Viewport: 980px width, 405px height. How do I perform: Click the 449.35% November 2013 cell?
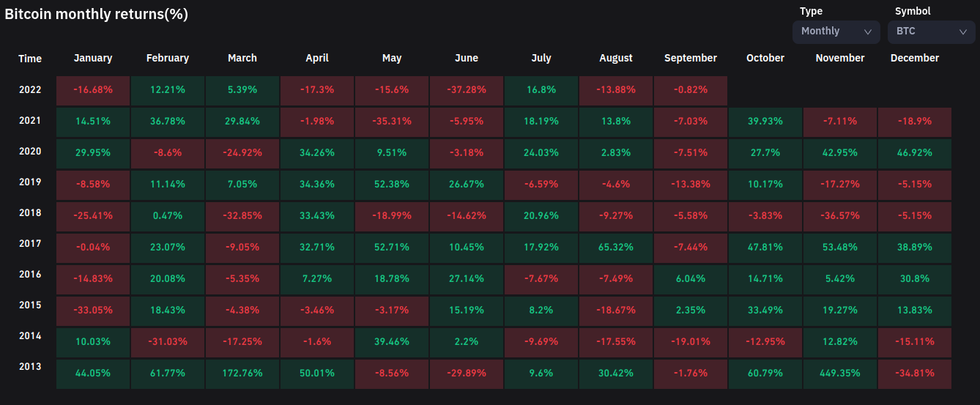coord(840,373)
